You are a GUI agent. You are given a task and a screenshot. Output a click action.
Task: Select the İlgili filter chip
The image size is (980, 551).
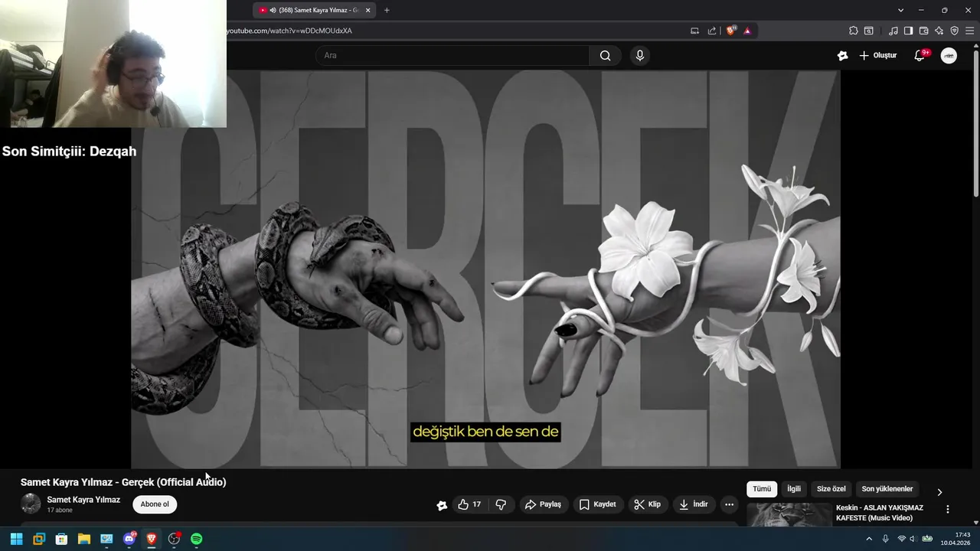pyautogui.click(x=794, y=489)
